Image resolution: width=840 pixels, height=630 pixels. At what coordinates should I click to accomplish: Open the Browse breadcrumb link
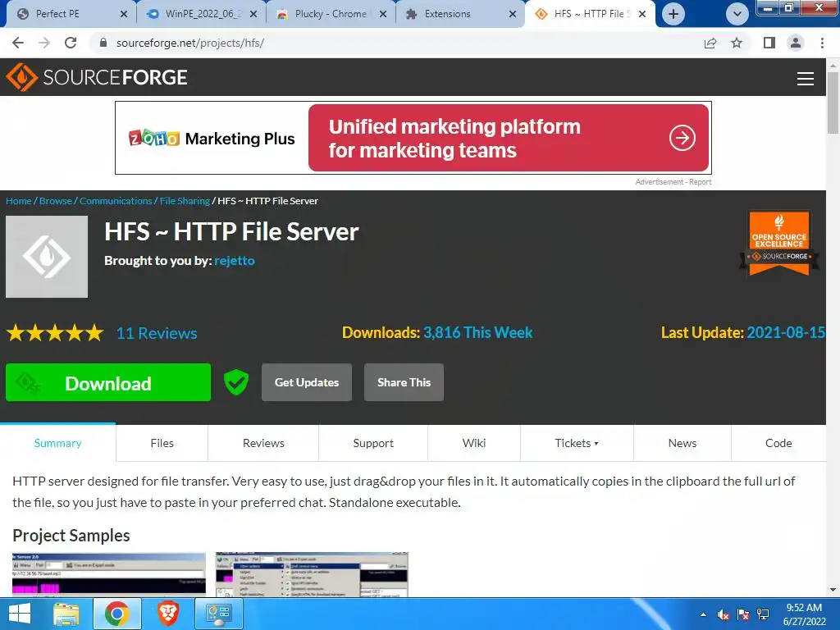tap(56, 201)
